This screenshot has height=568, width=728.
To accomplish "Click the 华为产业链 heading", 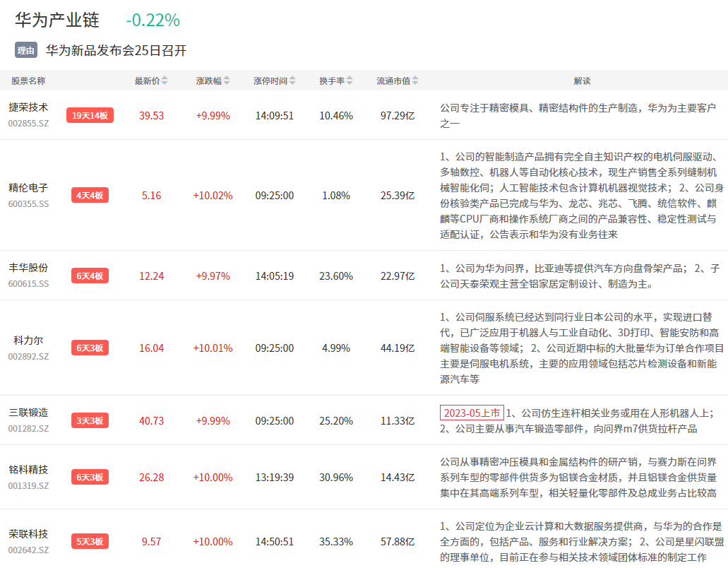I will coord(57,20).
